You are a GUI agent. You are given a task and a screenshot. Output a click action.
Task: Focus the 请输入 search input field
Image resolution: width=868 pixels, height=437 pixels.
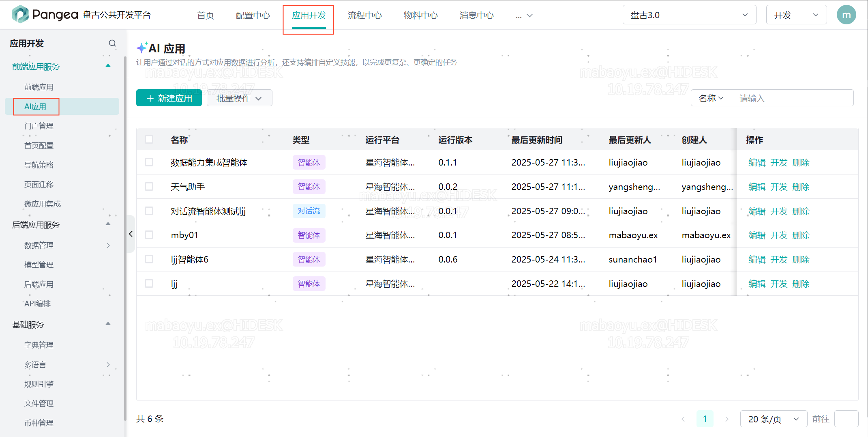[x=792, y=98]
